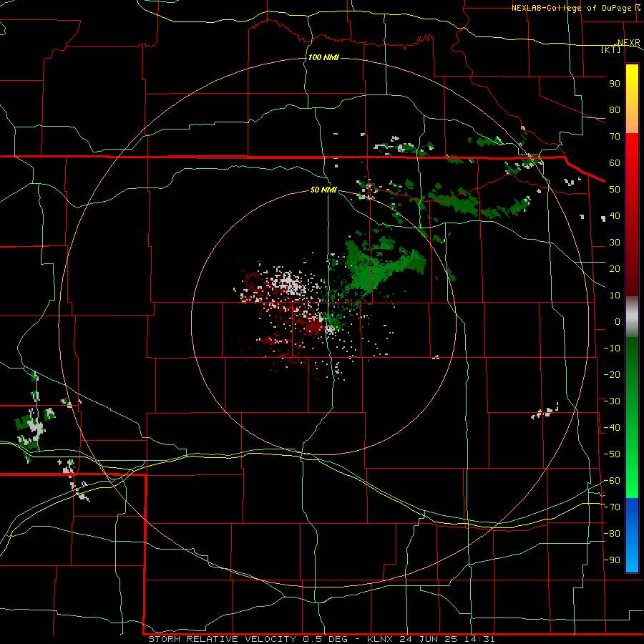Select the positive 10 knots scale label
Screen dimensions: 644x644
(x=615, y=296)
